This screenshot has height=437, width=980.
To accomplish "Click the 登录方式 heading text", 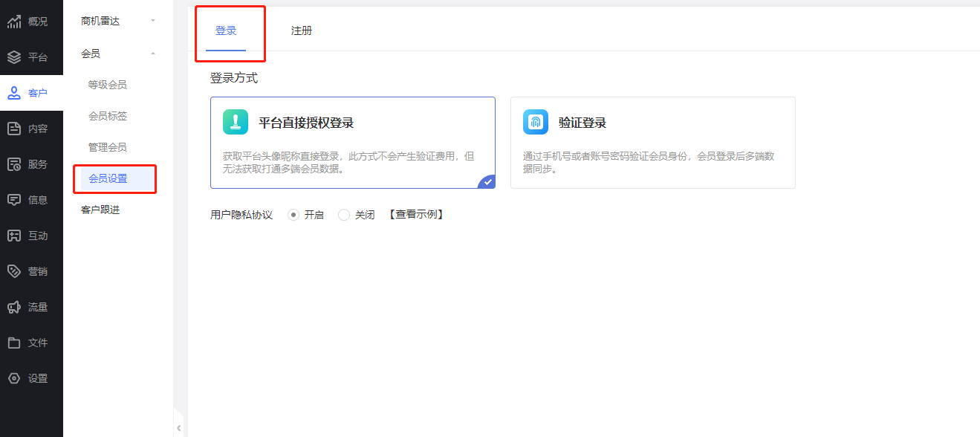I will [234, 77].
